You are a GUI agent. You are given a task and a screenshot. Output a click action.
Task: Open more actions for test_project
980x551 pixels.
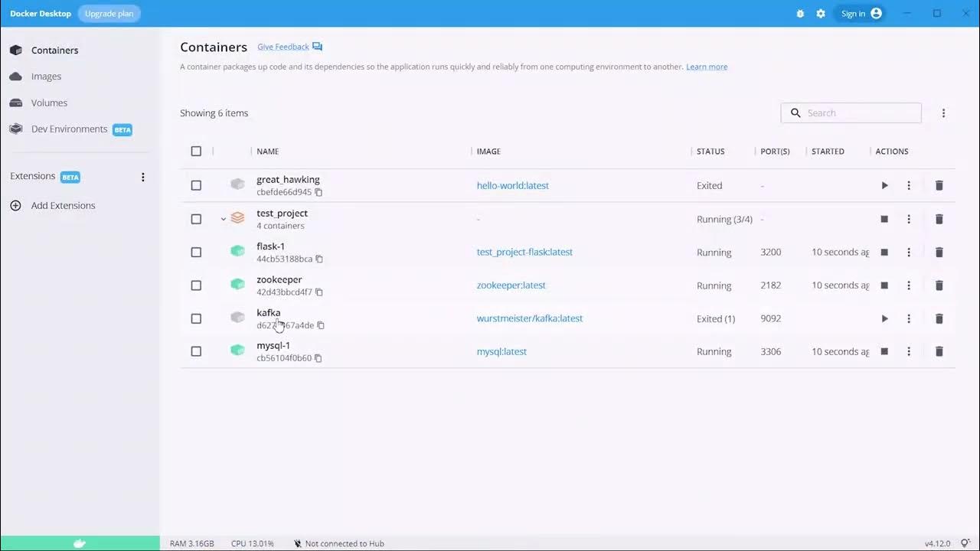(909, 219)
